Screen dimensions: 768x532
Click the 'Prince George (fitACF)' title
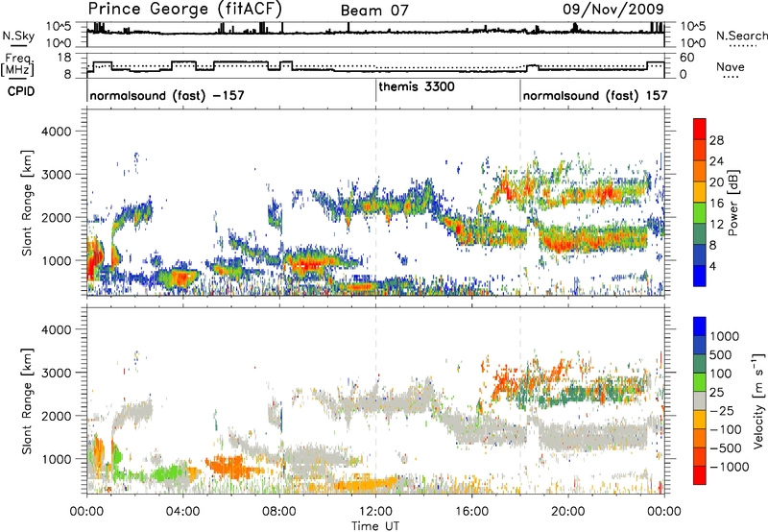coord(184,9)
